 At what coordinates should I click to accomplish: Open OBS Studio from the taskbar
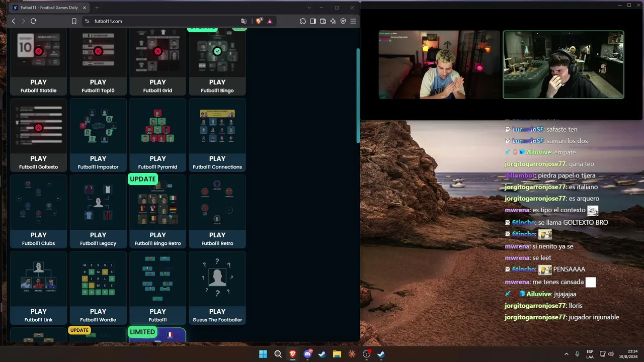[x=367, y=354]
